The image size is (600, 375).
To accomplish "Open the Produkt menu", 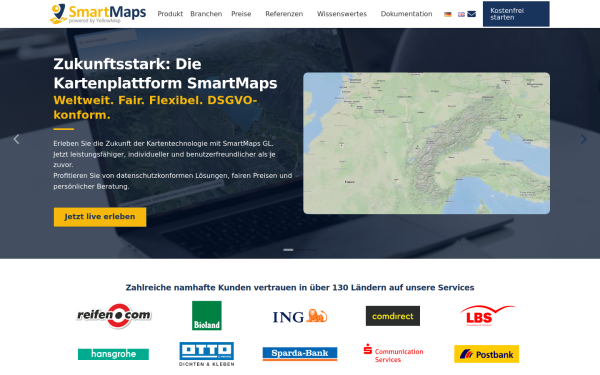I will pos(170,14).
